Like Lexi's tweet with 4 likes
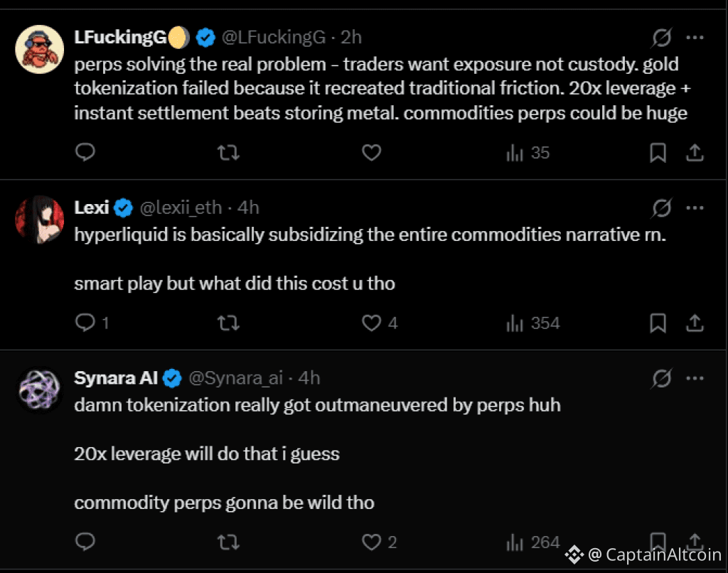This screenshot has height=573, width=728. [372, 323]
